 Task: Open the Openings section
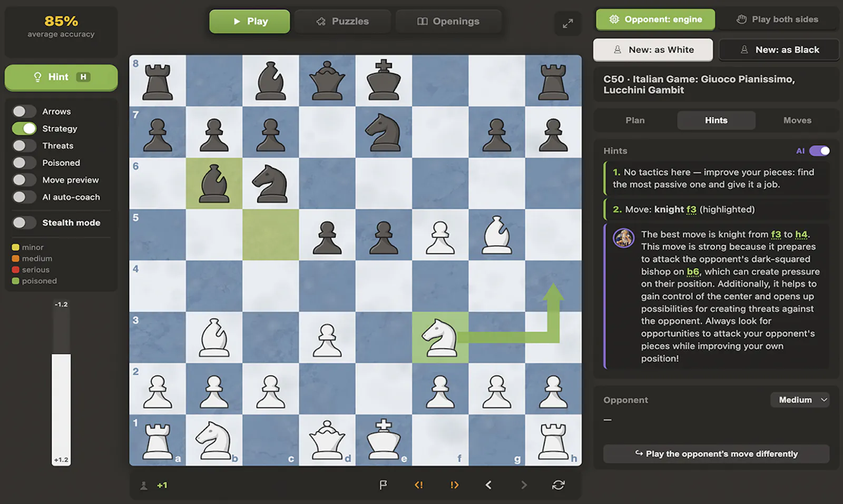tap(448, 21)
